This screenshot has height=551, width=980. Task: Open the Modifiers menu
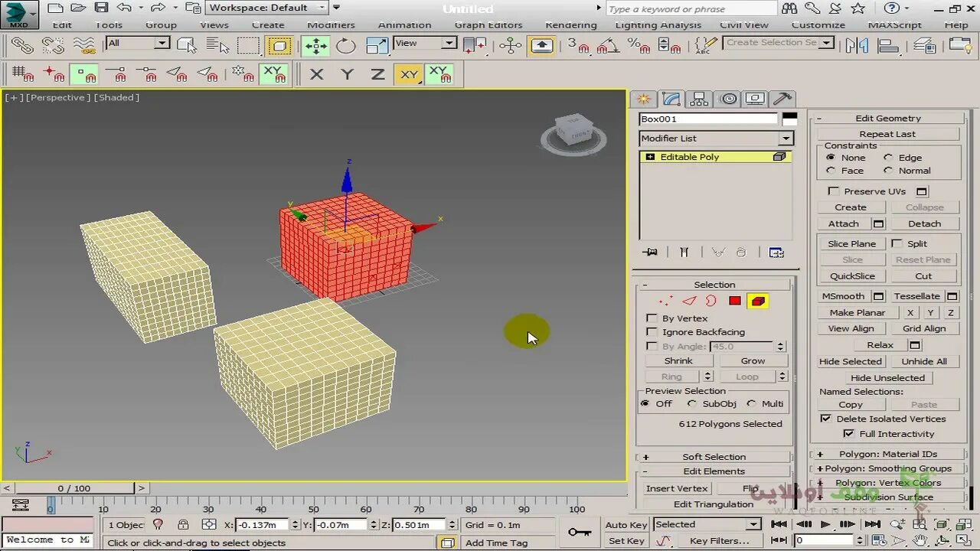(x=331, y=25)
